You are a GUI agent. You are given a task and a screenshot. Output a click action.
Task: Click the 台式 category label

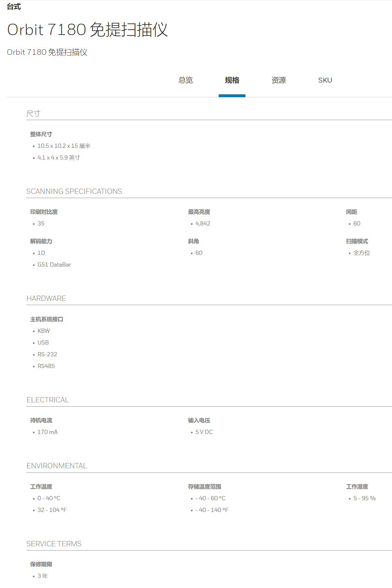[14, 7]
